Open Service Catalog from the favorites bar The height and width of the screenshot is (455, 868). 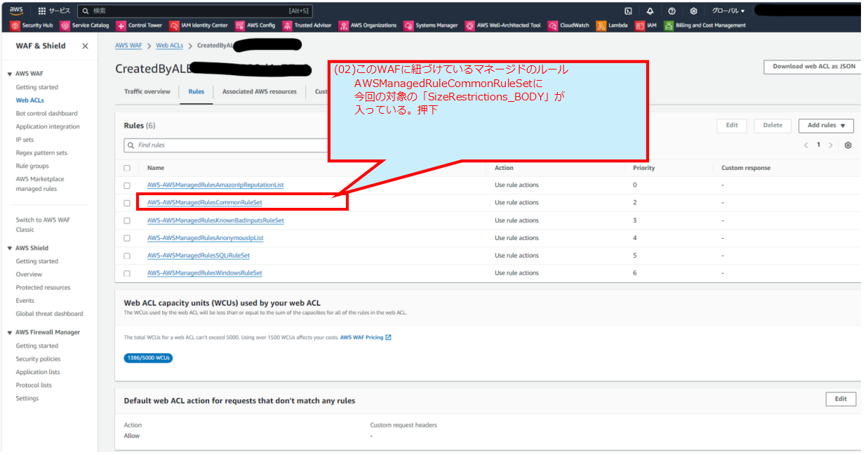(x=85, y=25)
